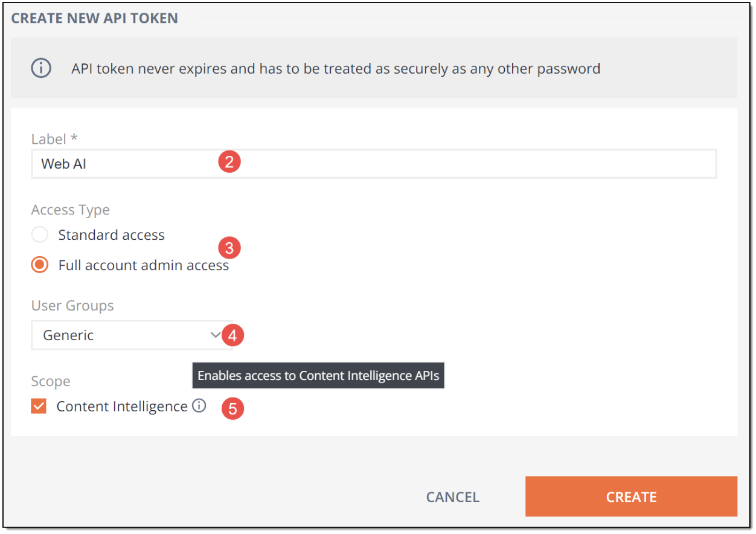Click the orange-filled admin access radio indicator
The width and height of the screenshot is (756, 534).
39,265
